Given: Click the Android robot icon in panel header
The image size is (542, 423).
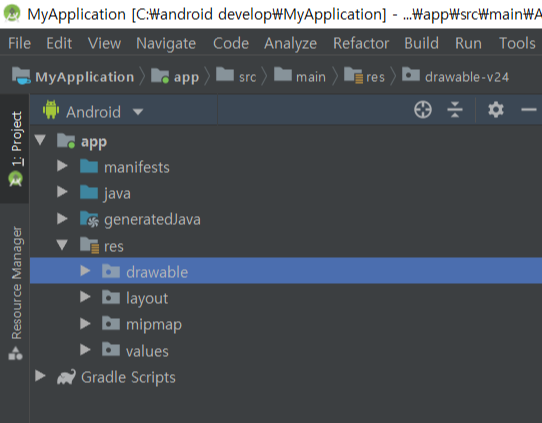Looking at the screenshot, I should (51, 110).
